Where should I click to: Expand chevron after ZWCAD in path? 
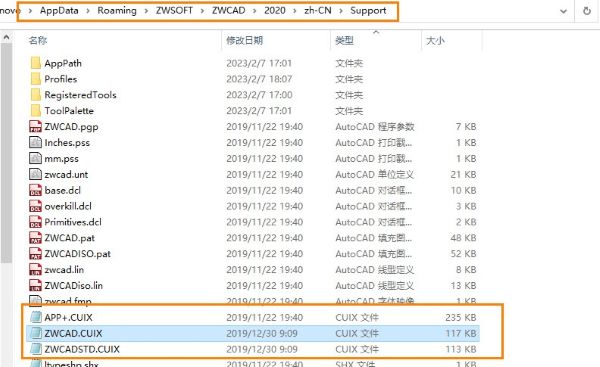pos(254,11)
